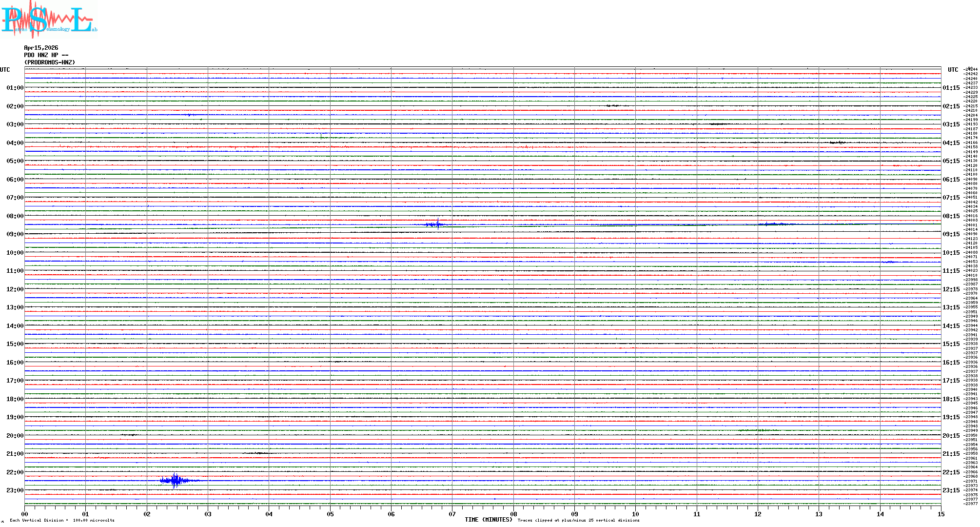Click minute 07 on bottom axis
980x527 pixels.
pos(452,514)
